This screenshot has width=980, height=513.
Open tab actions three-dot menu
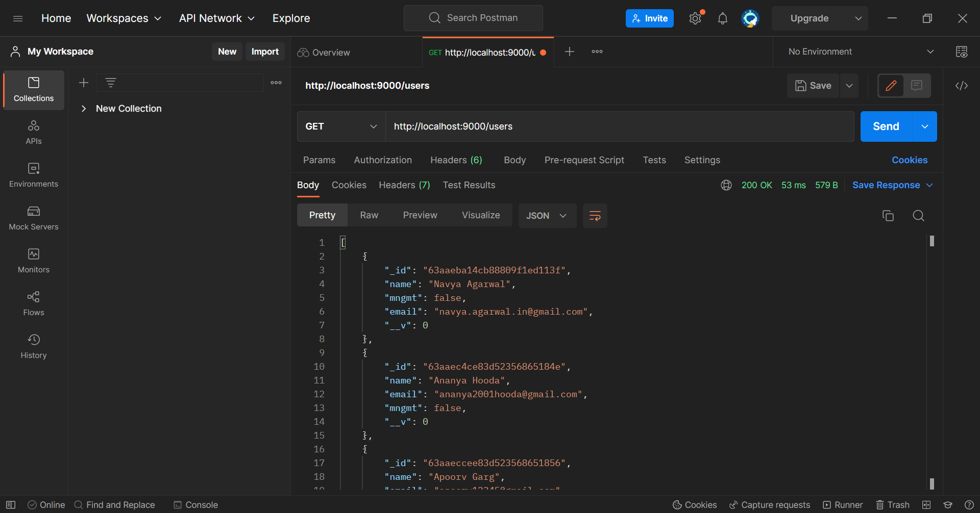tap(597, 52)
